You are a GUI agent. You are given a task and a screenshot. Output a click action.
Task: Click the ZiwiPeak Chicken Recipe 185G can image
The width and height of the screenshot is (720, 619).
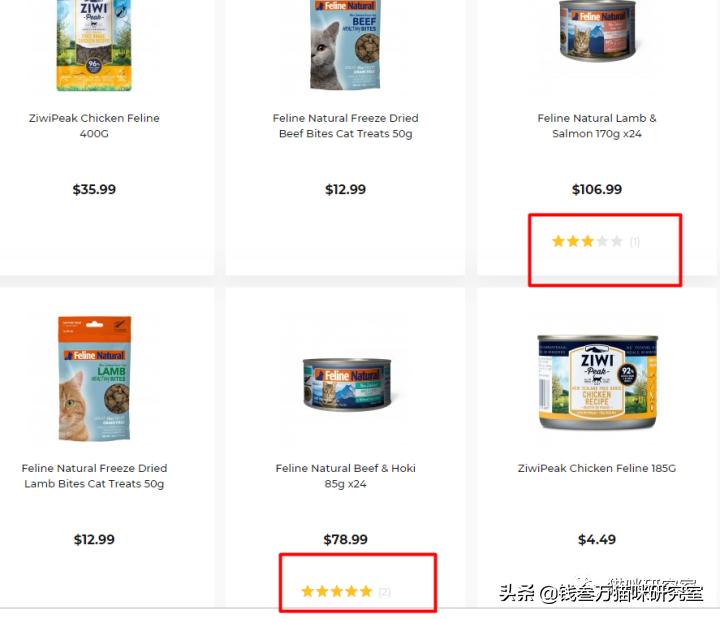(597, 382)
